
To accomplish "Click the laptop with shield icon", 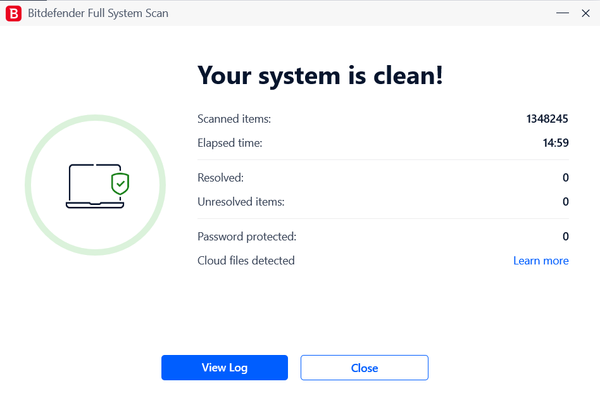I will (98, 186).
